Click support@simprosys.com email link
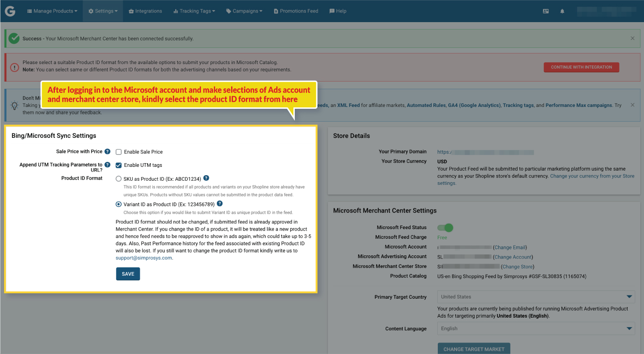This screenshot has height=354, width=644. 144,258
